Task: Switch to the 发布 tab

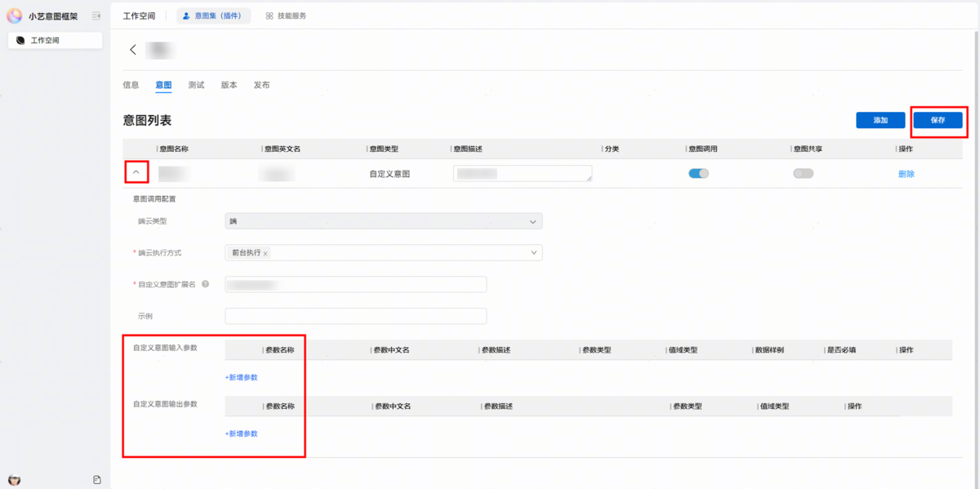Action: tap(261, 85)
